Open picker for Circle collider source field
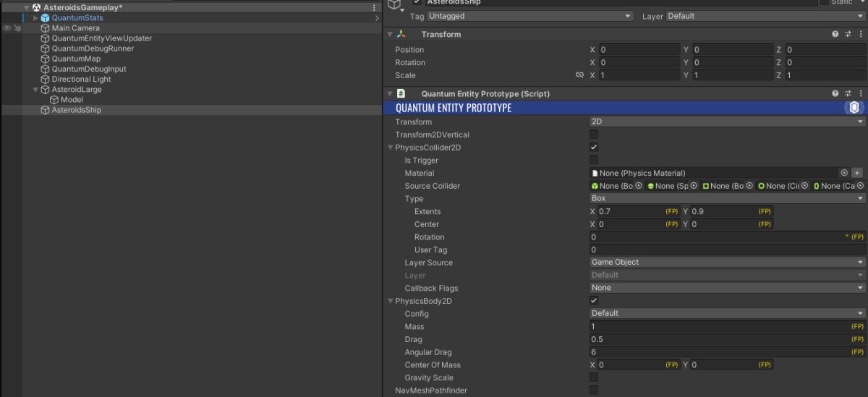 click(805, 186)
